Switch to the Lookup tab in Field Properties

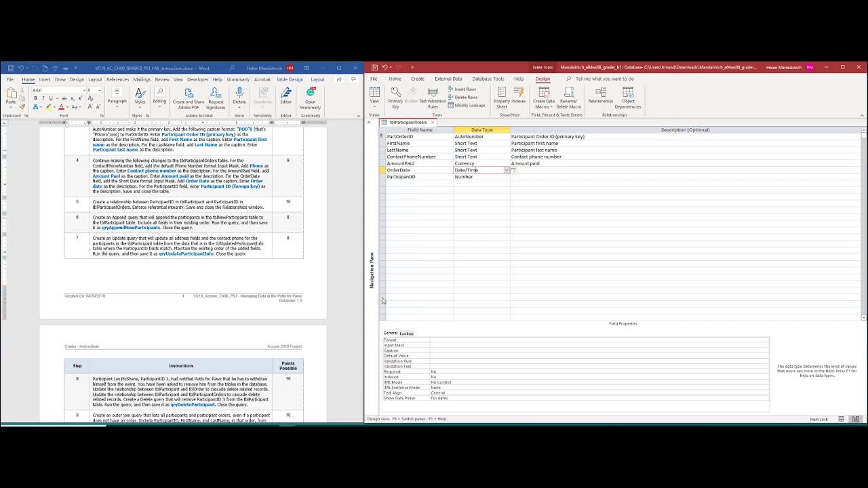click(406, 333)
